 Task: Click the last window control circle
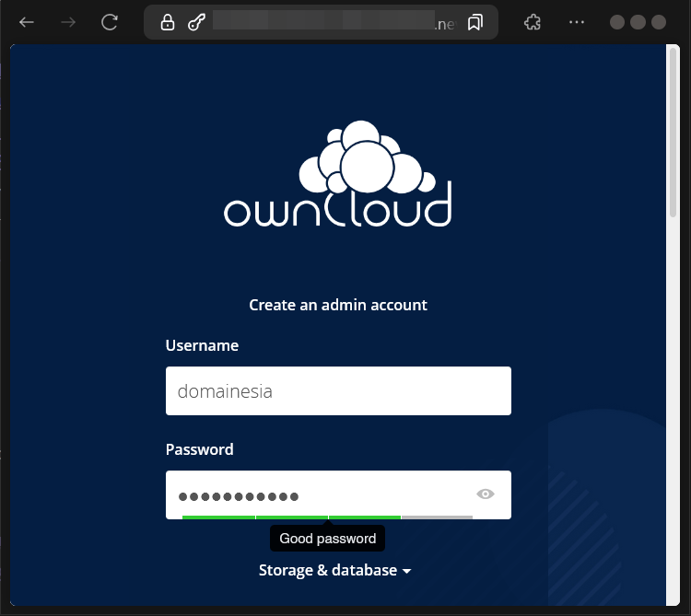tap(659, 22)
